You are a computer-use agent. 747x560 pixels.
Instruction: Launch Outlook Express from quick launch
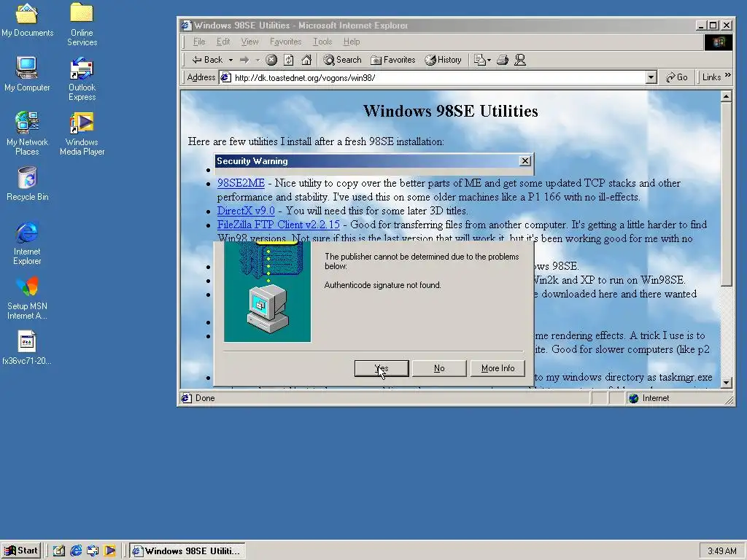coord(93,551)
